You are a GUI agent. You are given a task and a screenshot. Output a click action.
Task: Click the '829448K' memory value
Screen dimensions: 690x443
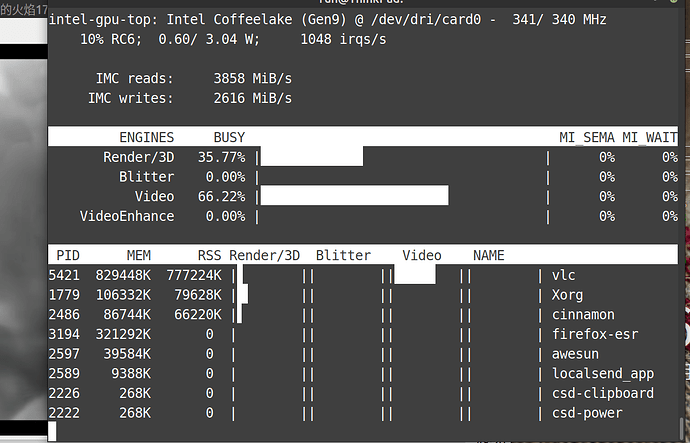click(x=123, y=275)
